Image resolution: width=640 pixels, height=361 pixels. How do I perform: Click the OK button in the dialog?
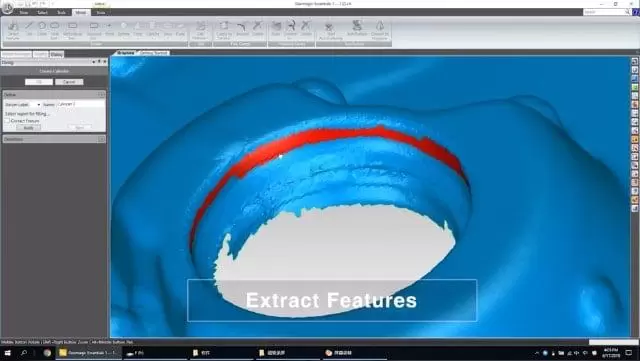[x=39, y=82]
